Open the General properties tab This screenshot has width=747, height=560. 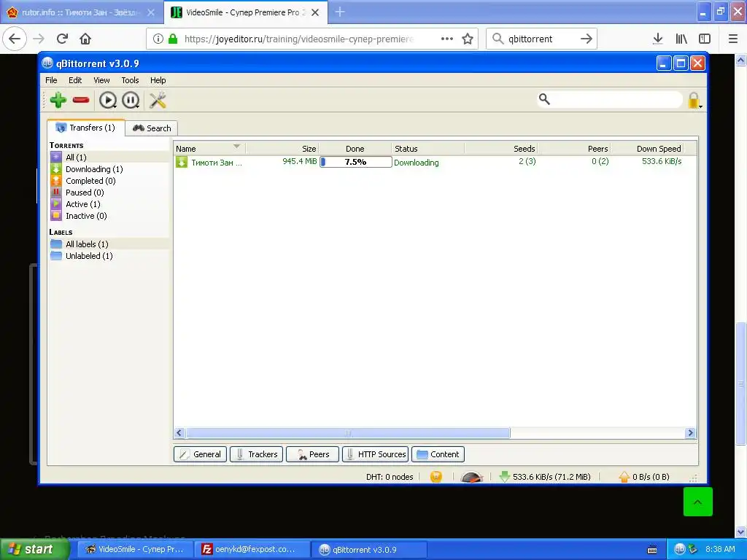pos(200,454)
